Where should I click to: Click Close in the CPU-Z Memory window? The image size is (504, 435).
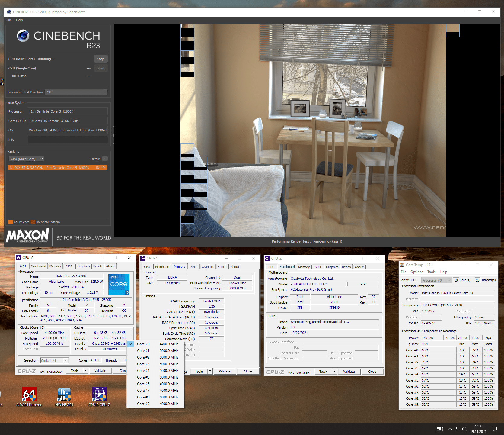(248, 371)
